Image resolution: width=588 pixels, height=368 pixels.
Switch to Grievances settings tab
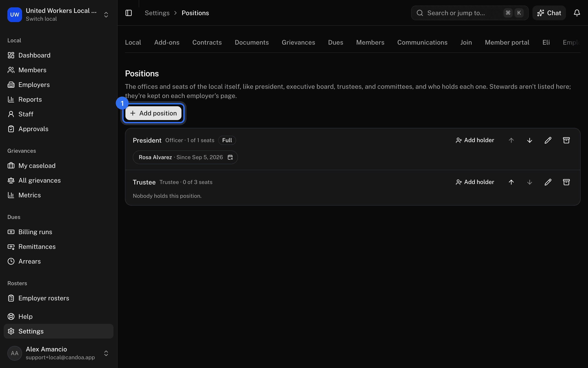(x=298, y=42)
